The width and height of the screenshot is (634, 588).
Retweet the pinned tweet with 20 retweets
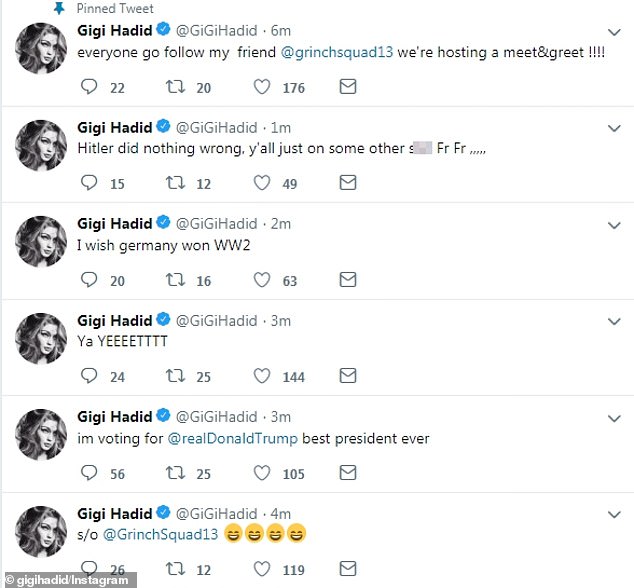pyautogui.click(x=175, y=87)
